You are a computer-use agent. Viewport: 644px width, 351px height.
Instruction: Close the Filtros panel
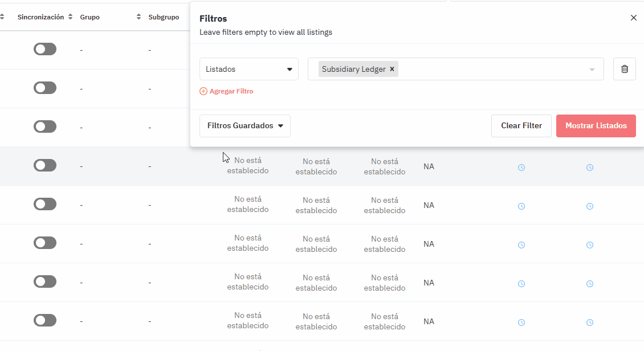pos(633,18)
